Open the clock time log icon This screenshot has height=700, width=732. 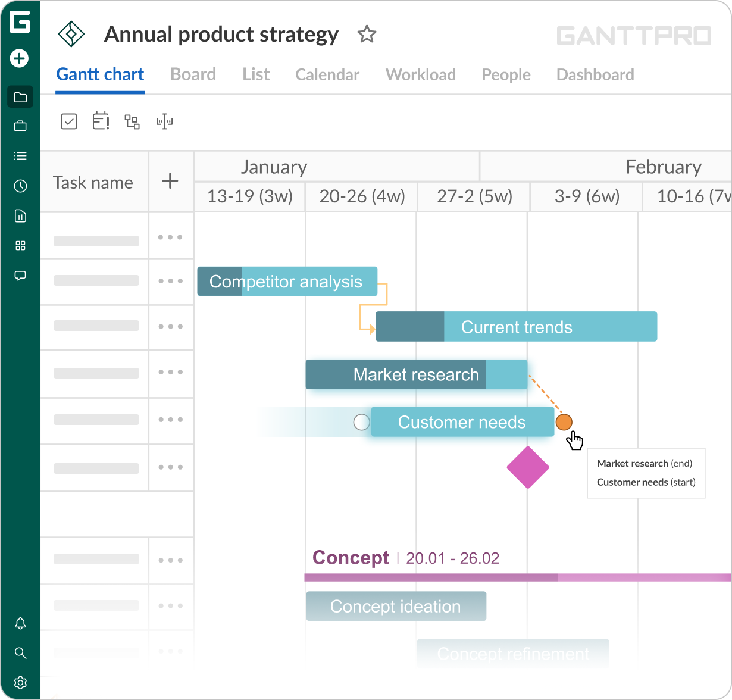(x=20, y=186)
